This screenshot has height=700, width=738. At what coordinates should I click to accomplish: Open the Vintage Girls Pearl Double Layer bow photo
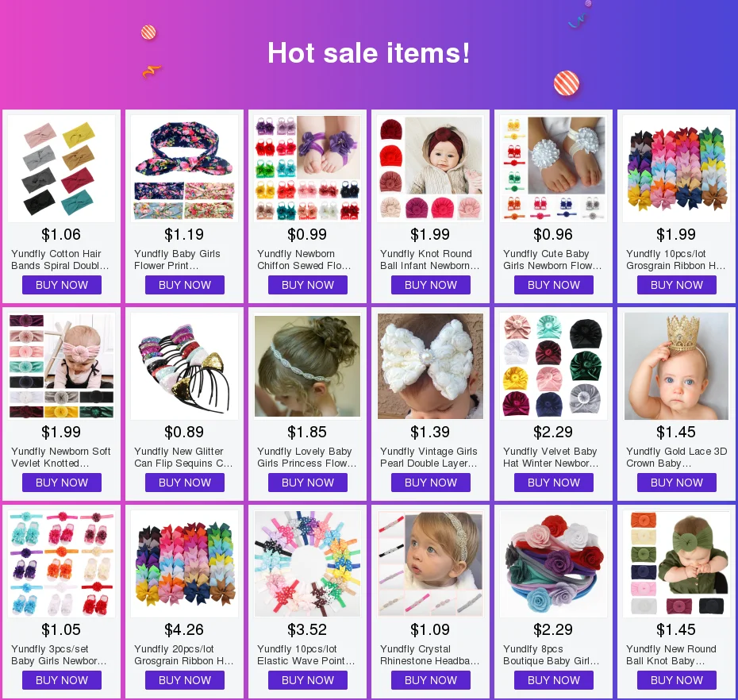431,366
